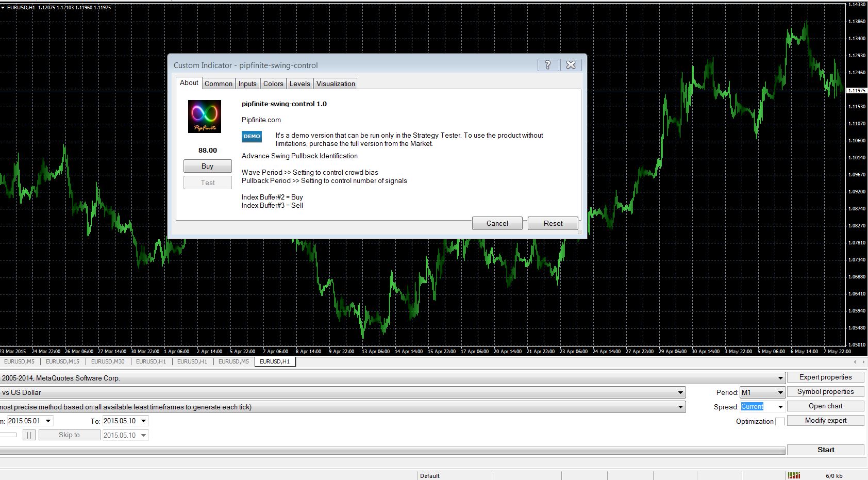The width and height of the screenshot is (868, 480).
Task: Click the Modify expert button
Action: [825, 421]
